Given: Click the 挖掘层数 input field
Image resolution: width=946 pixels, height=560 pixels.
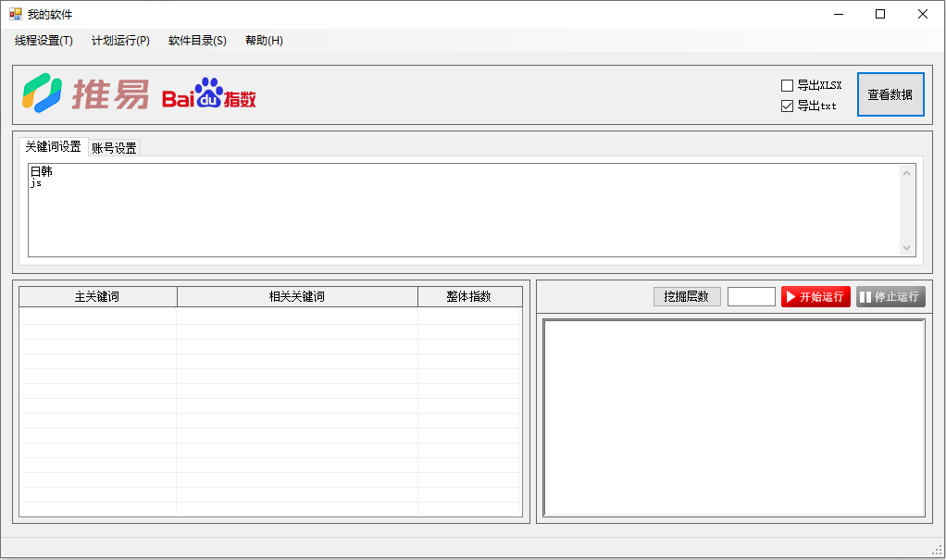Looking at the screenshot, I should tap(751, 296).
